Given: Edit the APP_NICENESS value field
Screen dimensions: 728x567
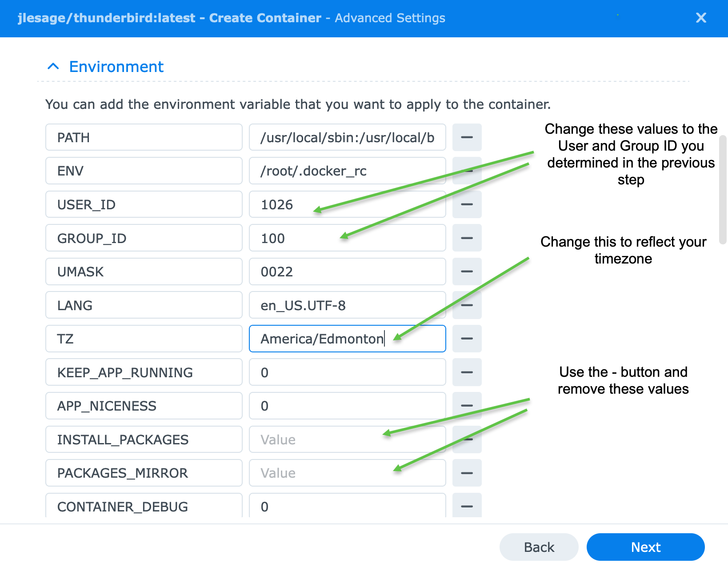Looking at the screenshot, I should 347,406.
